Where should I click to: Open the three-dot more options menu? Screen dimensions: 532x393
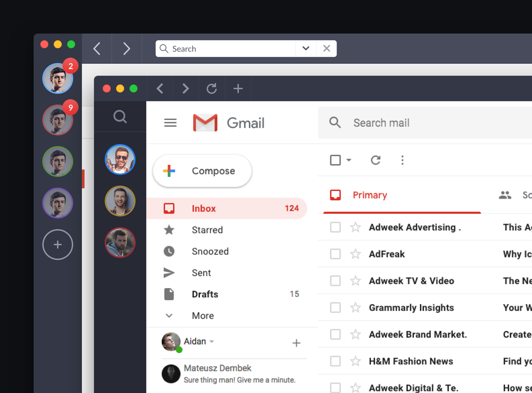point(402,160)
